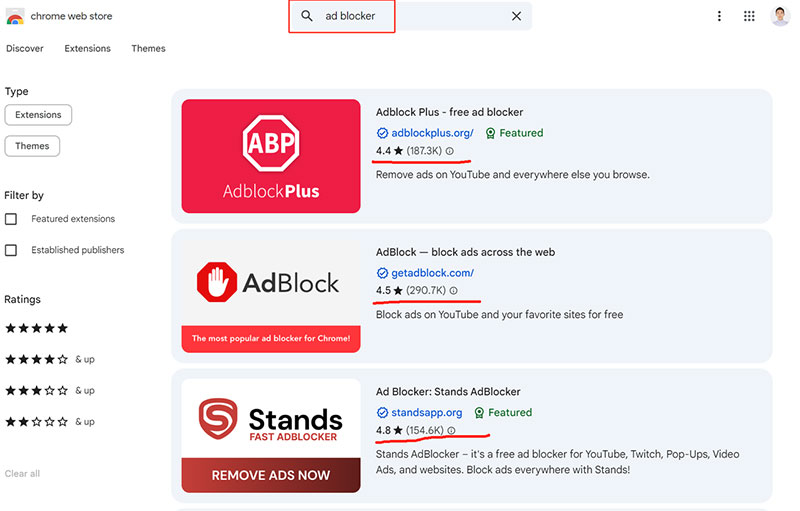Switch to the Extensions tab
The height and width of the screenshot is (511, 800).
tap(87, 48)
